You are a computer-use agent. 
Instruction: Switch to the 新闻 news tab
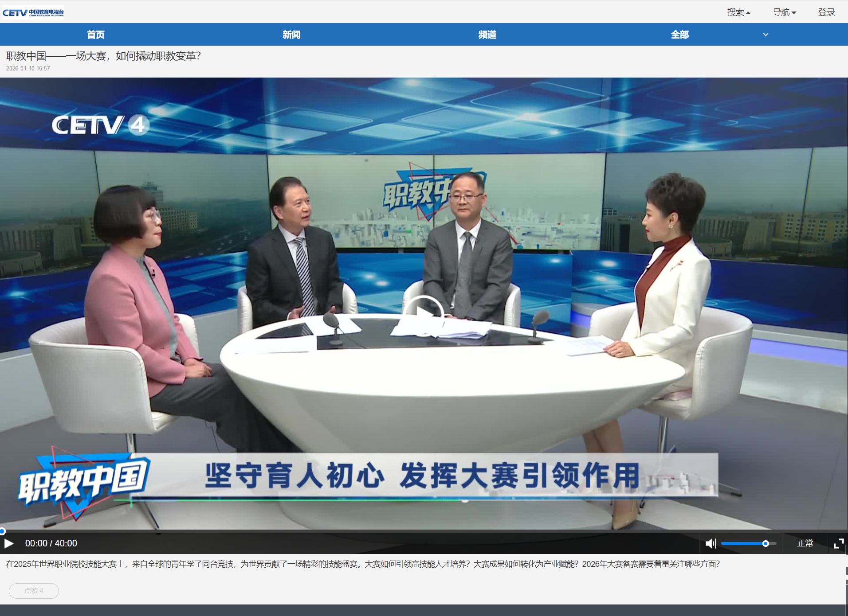291,35
